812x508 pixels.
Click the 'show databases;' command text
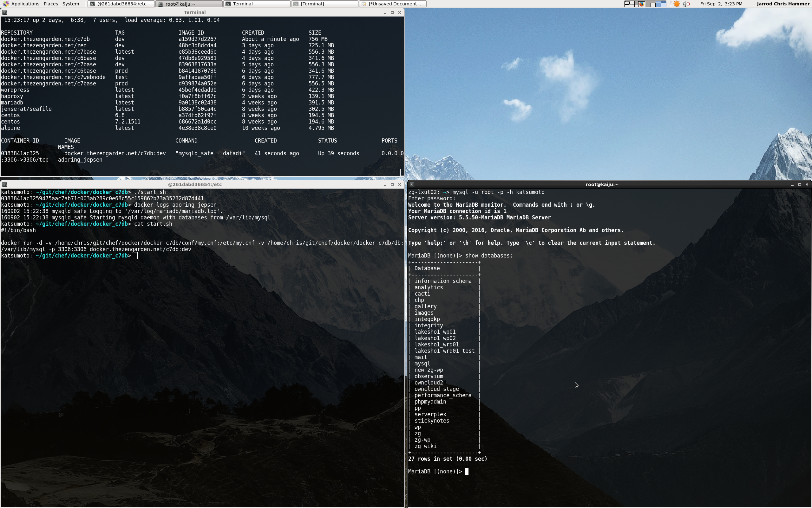click(x=489, y=256)
